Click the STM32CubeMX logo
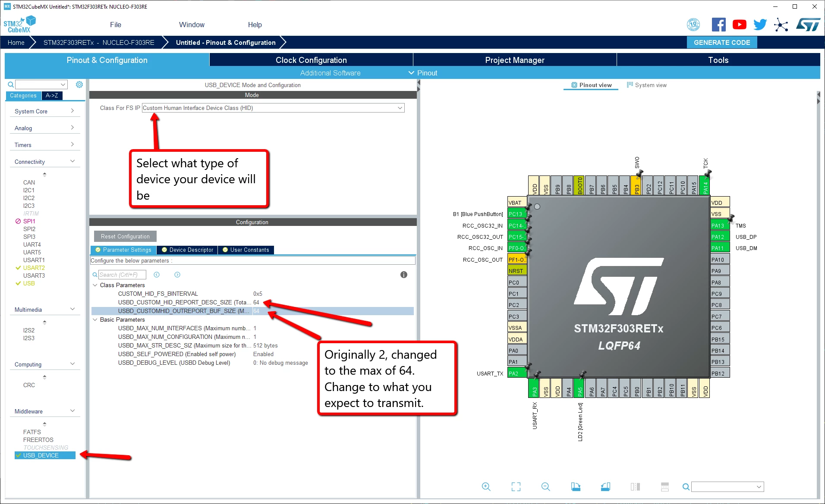This screenshot has width=825, height=504. point(20,25)
